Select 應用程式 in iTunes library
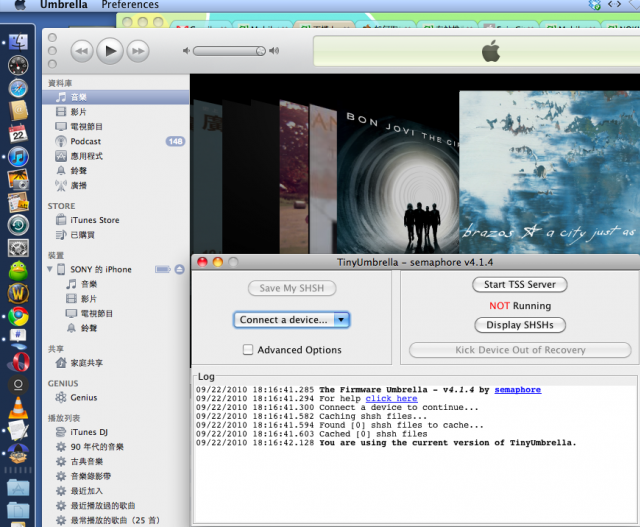This screenshot has width=640, height=527. [116, 156]
